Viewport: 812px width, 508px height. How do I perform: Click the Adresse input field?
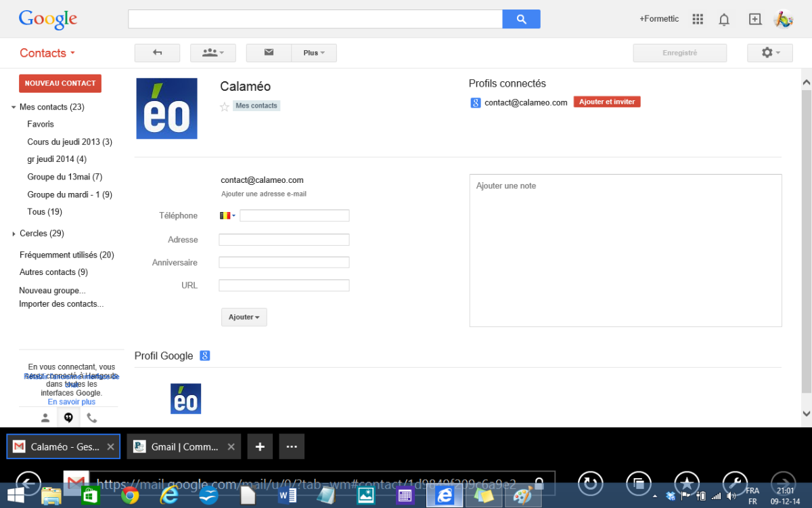(x=284, y=240)
